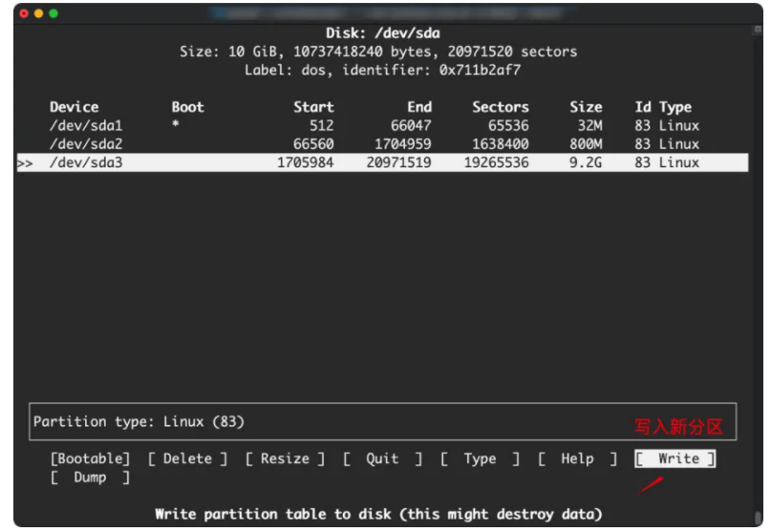Viewport: 771px width, 532px height.
Task: Select the Write menu option
Action: [676, 458]
